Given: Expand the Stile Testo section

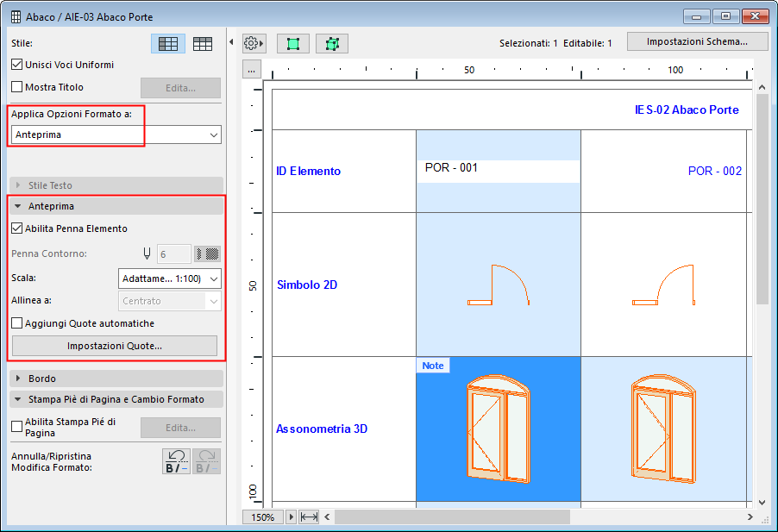Looking at the screenshot, I should pyautogui.click(x=116, y=185).
